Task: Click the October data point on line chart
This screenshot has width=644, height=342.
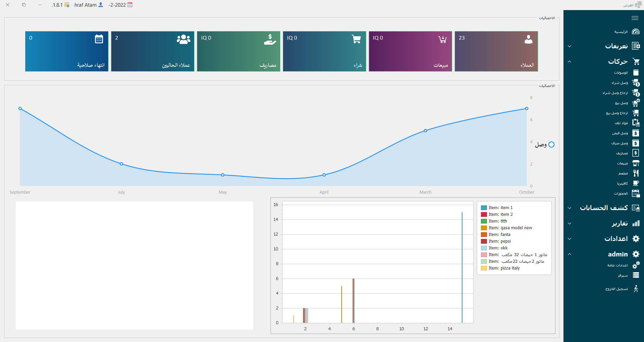Action: pos(527,109)
